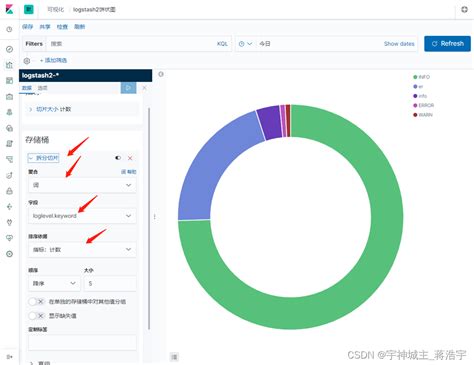Click the logstash2-* index pattern header
Image resolution: width=474 pixels, height=365 pixels.
tap(86, 76)
